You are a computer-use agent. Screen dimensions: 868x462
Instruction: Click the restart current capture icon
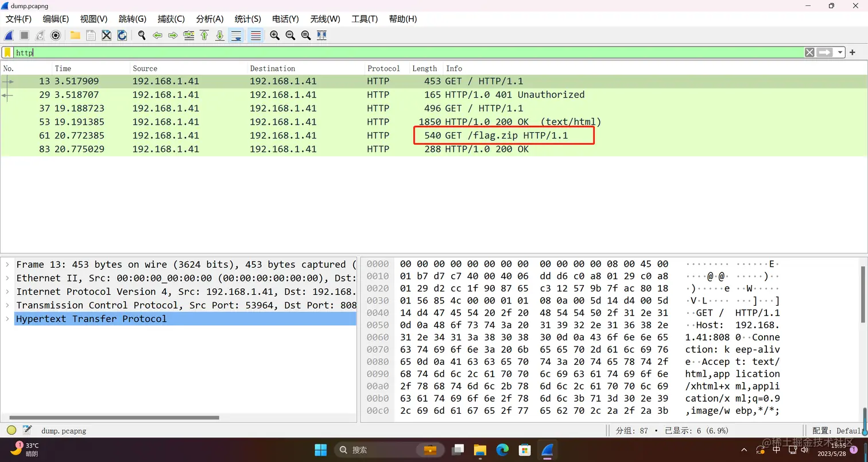click(x=40, y=36)
